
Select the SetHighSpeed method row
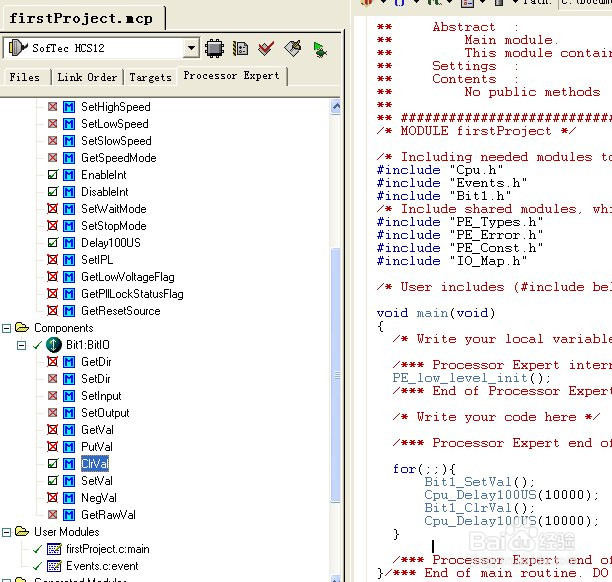pos(116,107)
